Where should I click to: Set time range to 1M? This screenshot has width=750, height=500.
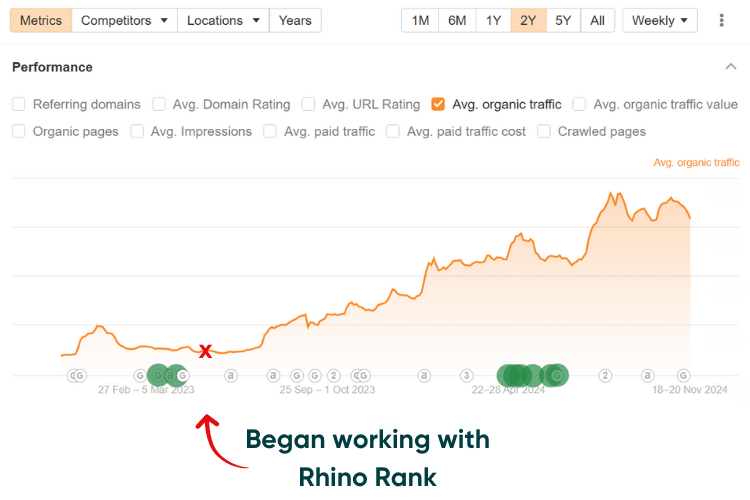(x=420, y=21)
